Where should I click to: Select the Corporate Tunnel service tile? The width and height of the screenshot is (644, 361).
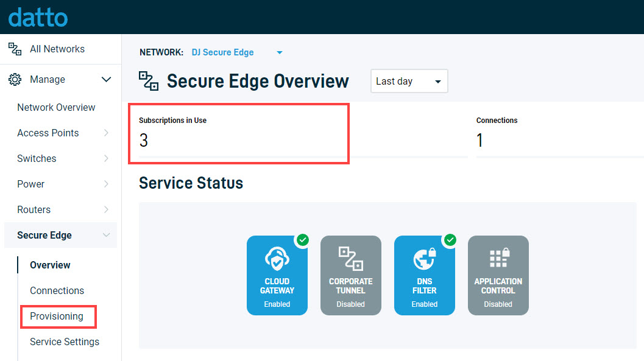pos(351,275)
